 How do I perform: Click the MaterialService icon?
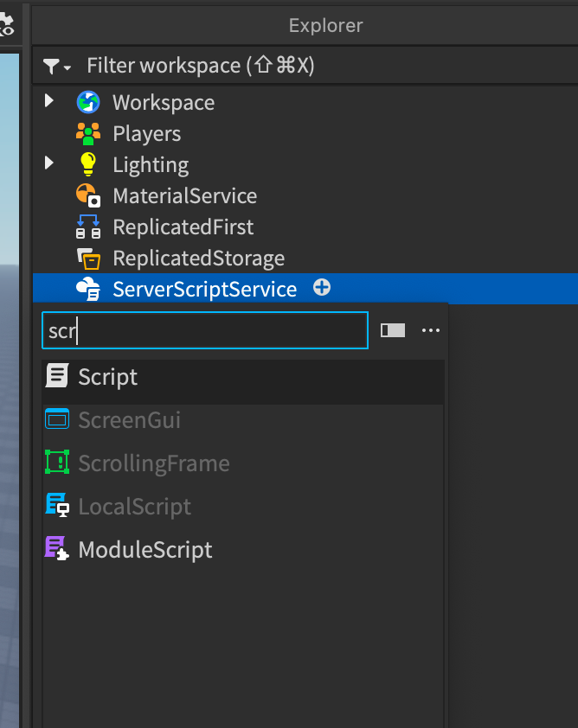87,195
